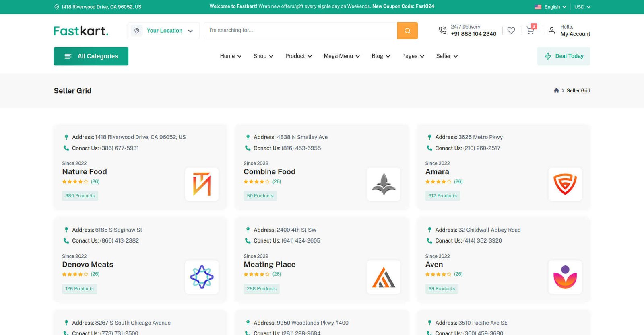Open the Combine Food seller link
This screenshot has width=644, height=335.
click(269, 172)
